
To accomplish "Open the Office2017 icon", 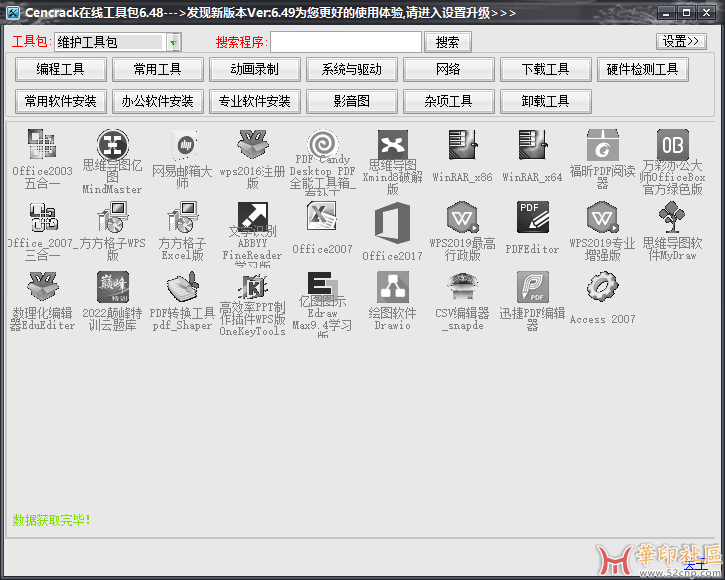I will pos(393,223).
